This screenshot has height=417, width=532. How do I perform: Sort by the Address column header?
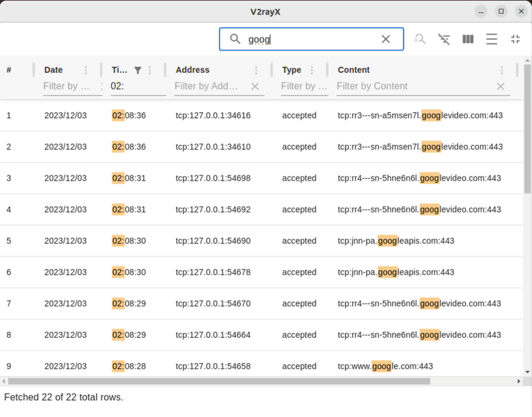tap(192, 70)
